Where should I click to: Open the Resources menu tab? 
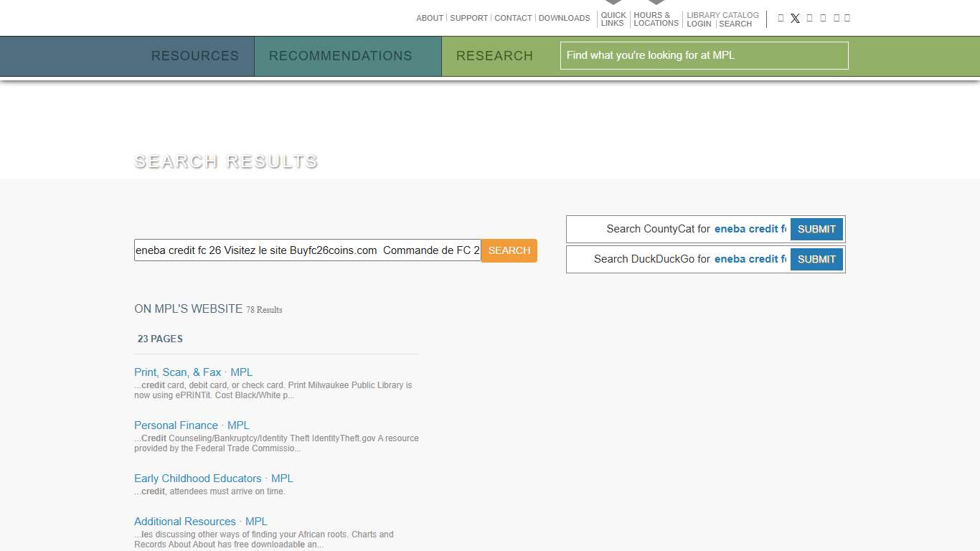(x=194, y=56)
